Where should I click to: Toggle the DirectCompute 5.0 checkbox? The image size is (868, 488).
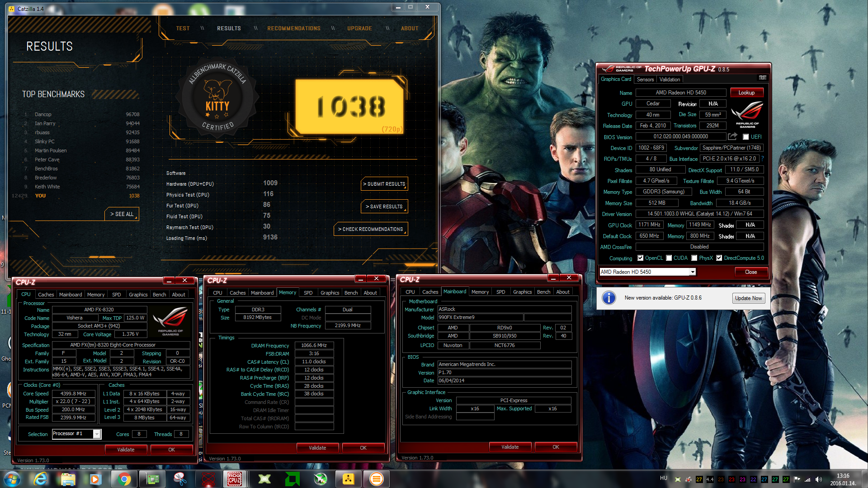[x=719, y=258]
